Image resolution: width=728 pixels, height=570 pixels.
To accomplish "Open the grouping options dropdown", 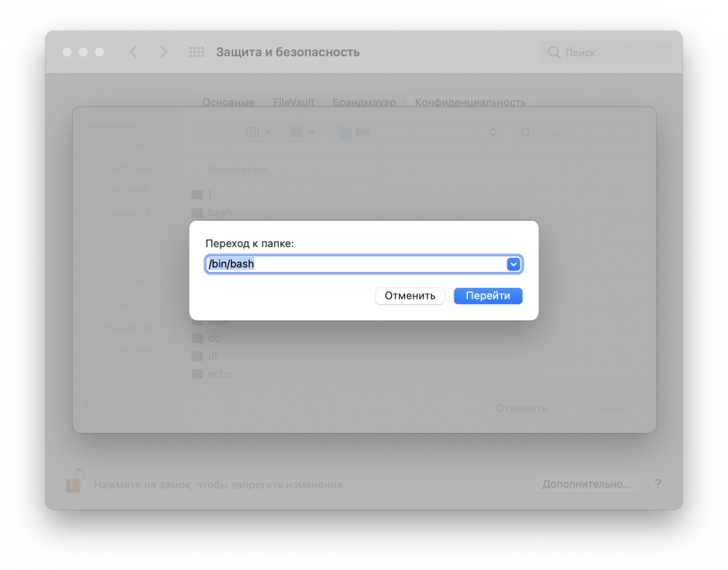I will point(303,132).
